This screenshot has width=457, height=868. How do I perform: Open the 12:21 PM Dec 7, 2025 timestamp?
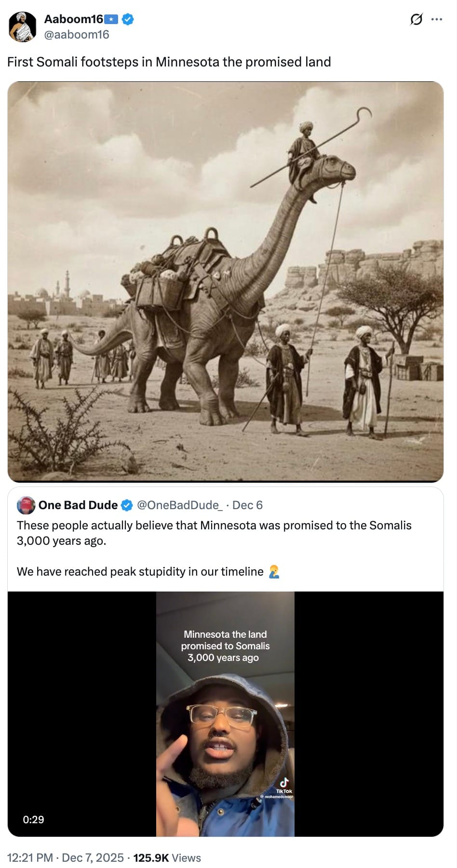click(x=66, y=858)
